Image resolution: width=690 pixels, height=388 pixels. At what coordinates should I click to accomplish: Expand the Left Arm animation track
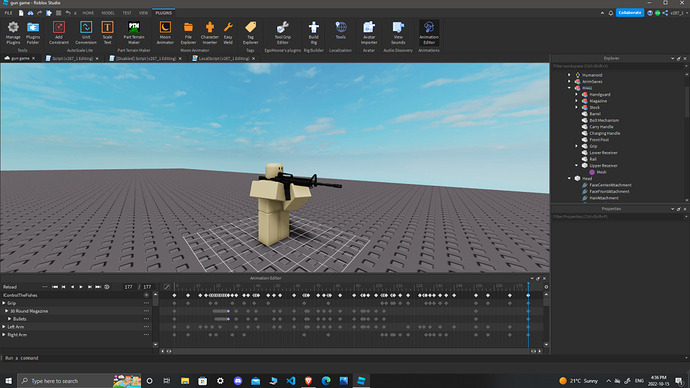4,327
